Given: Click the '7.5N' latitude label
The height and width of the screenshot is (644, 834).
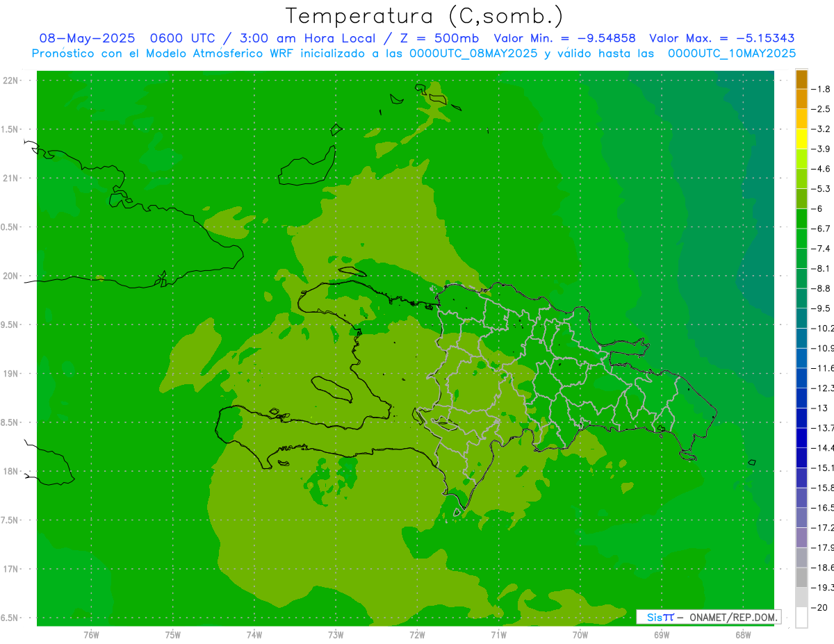Looking at the screenshot, I should point(10,520).
